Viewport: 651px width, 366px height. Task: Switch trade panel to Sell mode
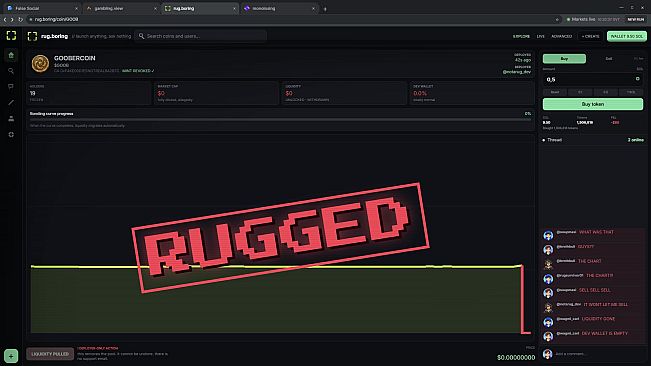click(609, 59)
